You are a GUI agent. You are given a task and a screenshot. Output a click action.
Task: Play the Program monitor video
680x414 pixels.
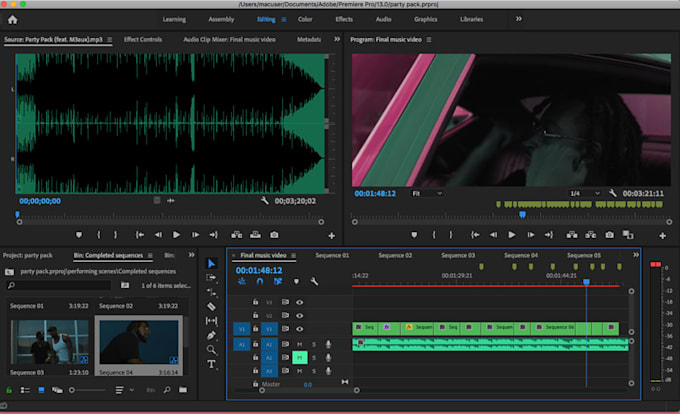pyautogui.click(x=512, y=235)
